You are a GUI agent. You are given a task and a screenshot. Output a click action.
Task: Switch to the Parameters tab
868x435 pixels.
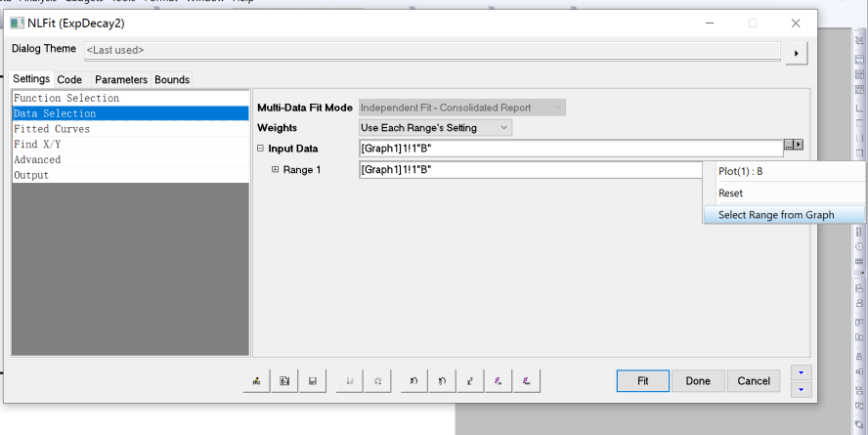tap(120, 79)
